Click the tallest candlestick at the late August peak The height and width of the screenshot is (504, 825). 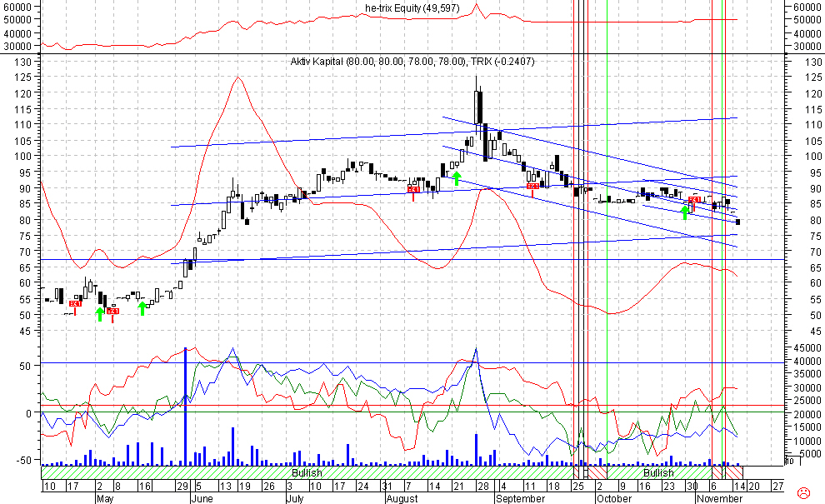(478, 107)
